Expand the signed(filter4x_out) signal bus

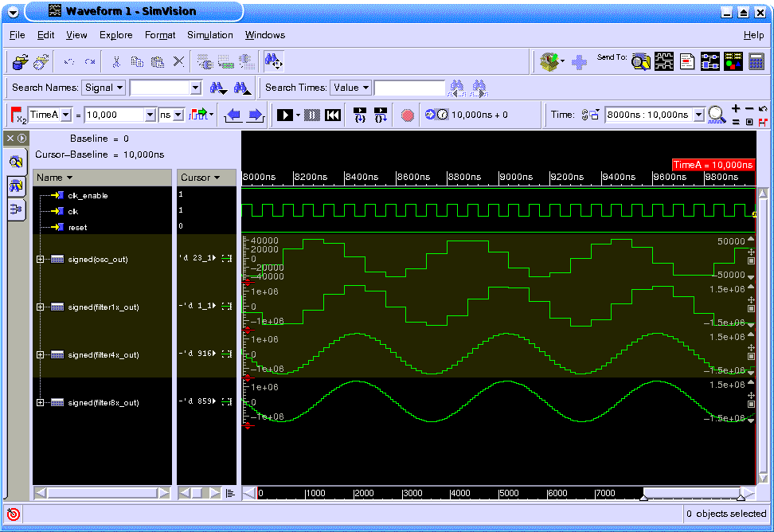[x=41, y=355]
